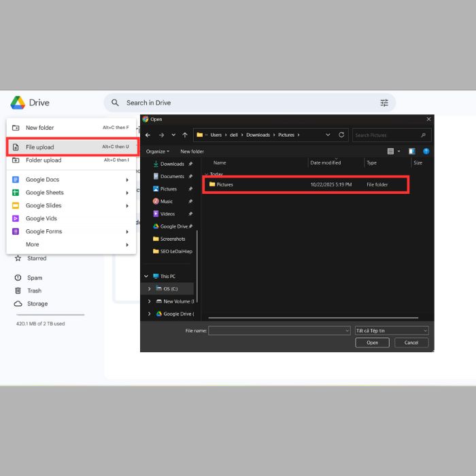Focus the Search in Drive field

250,103
